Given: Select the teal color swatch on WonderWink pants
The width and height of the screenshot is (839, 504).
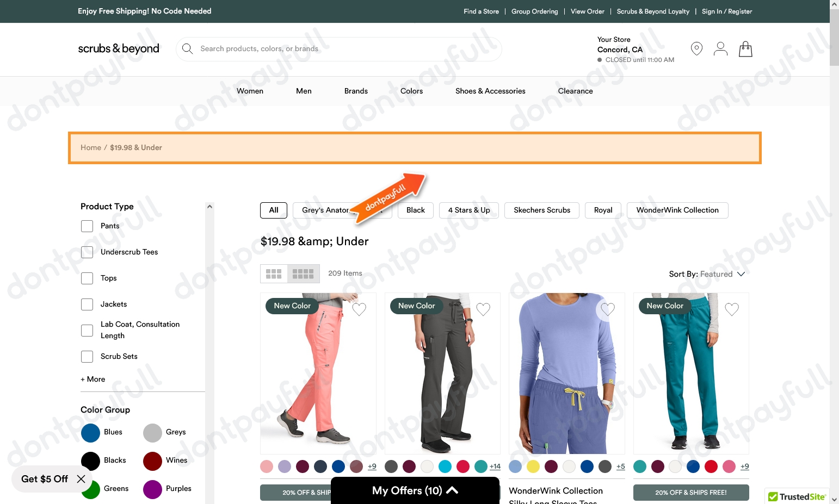Looking at the screenshot, I should tap(640, 466).
